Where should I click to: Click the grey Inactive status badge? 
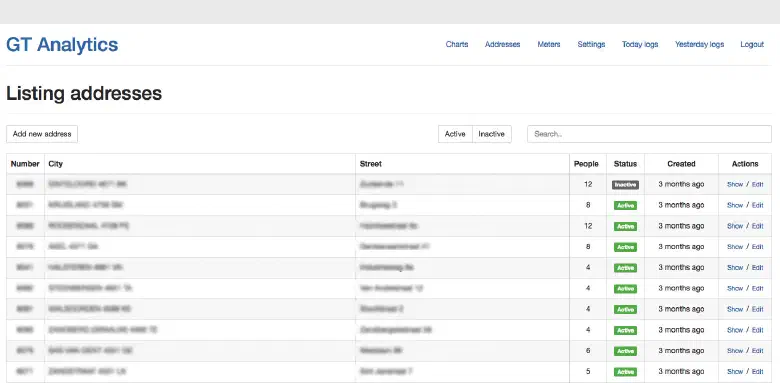click(625, 185)
